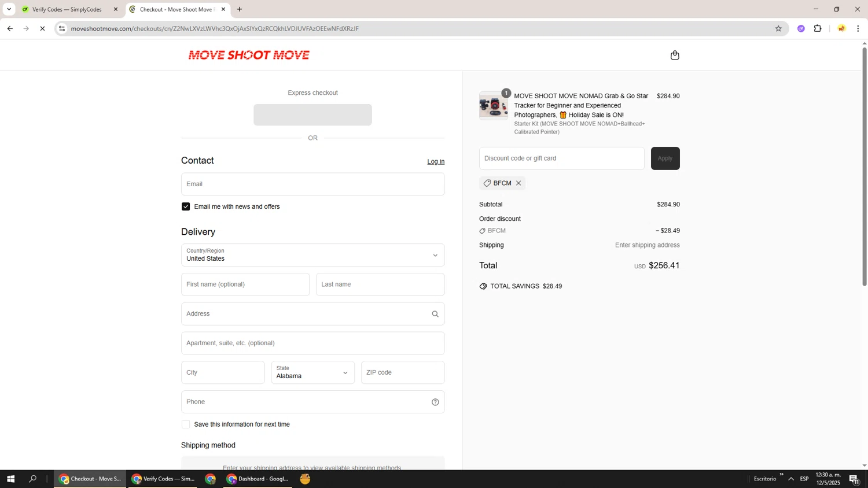Viewport: 868px width, 488px height.
Task: Click the purple profile extension icon
Action: [x=801, y=28]
